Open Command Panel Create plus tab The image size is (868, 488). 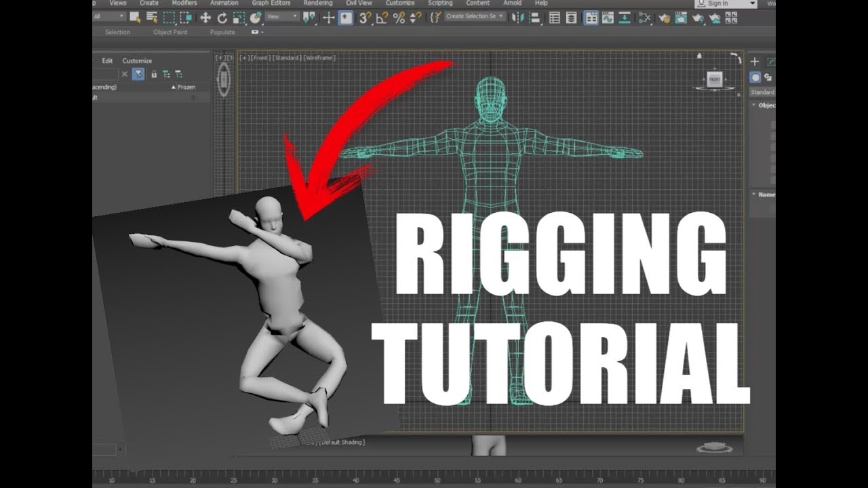point(755,62)
